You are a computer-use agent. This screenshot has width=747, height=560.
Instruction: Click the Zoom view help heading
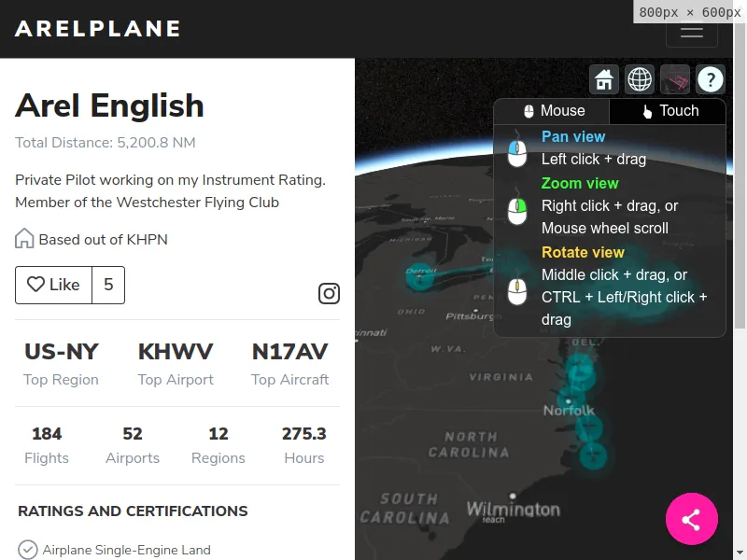click(580, 183)
